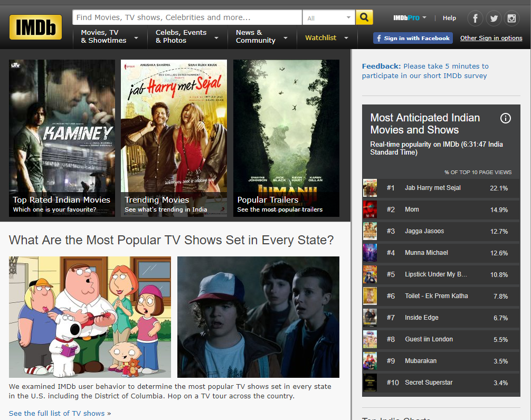Click the Guest iin London poster thumbnail

370,339
